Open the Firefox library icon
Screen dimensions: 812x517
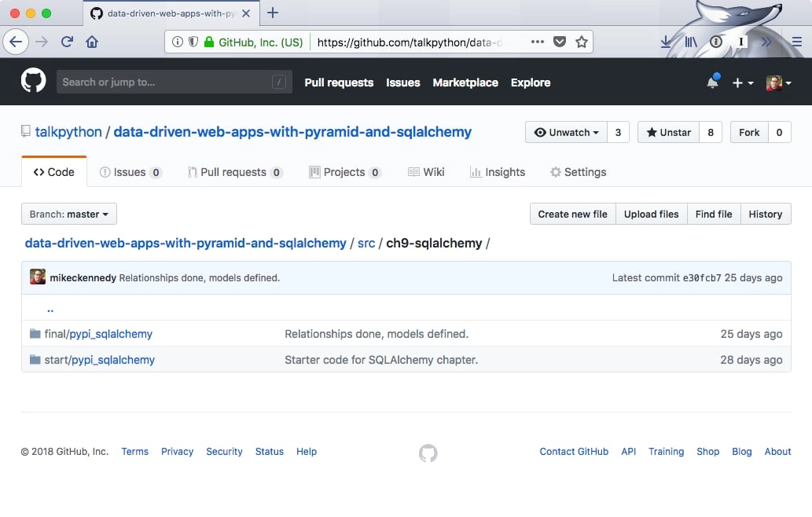pyautogui.click(x=690, y=42)
